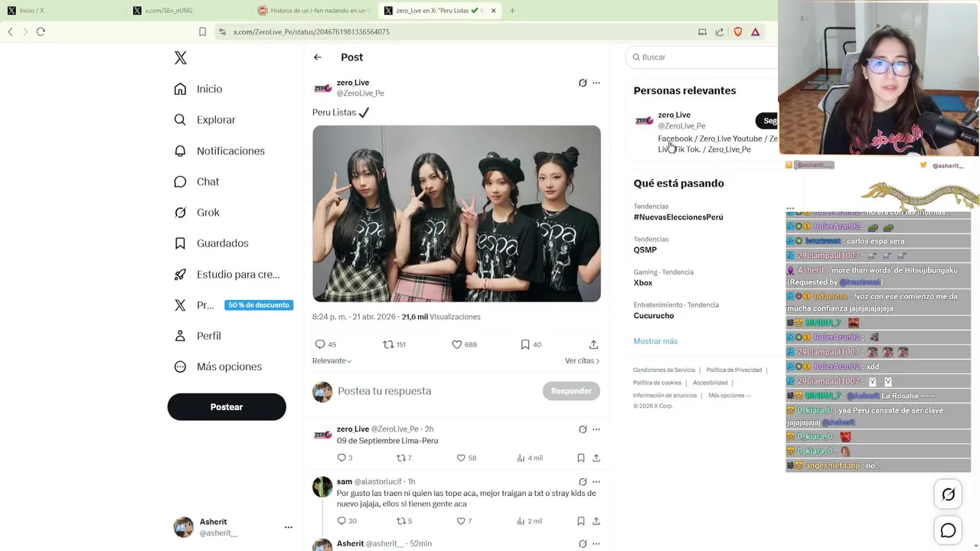Open more options on sam's reply
980x551 pixels.
pos(596,482)
